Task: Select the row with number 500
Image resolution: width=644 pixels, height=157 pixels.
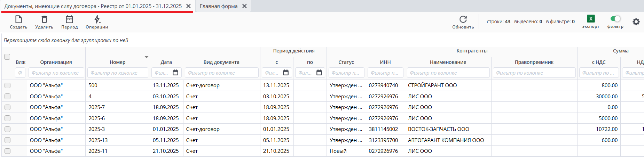Action: [x=7, y=85]
